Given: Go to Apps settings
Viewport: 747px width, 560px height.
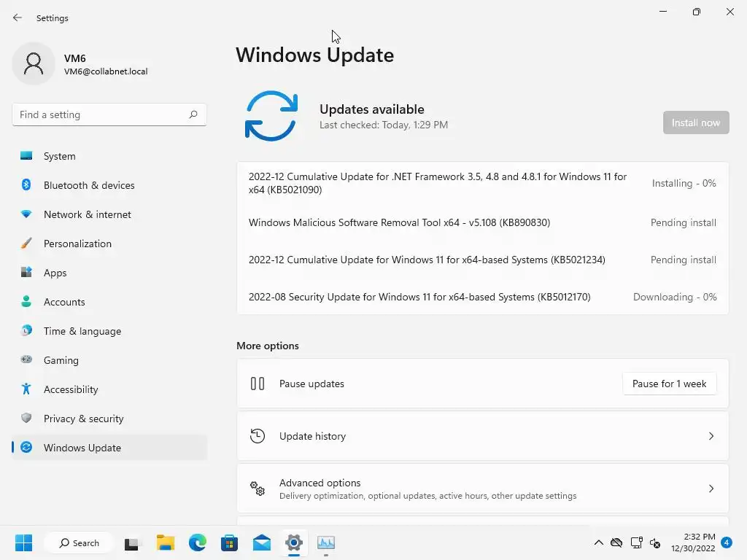Looking at the screenshot, I should [109, 273].
